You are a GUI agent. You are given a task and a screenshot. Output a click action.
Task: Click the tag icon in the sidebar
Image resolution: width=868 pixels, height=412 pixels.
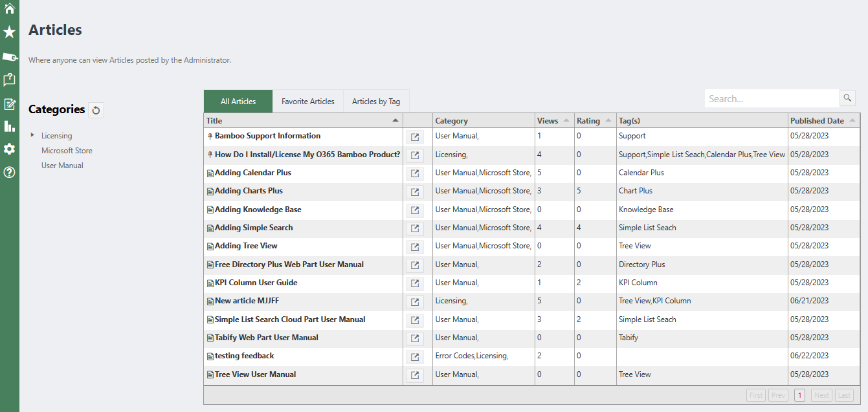(x=9, y=57)
